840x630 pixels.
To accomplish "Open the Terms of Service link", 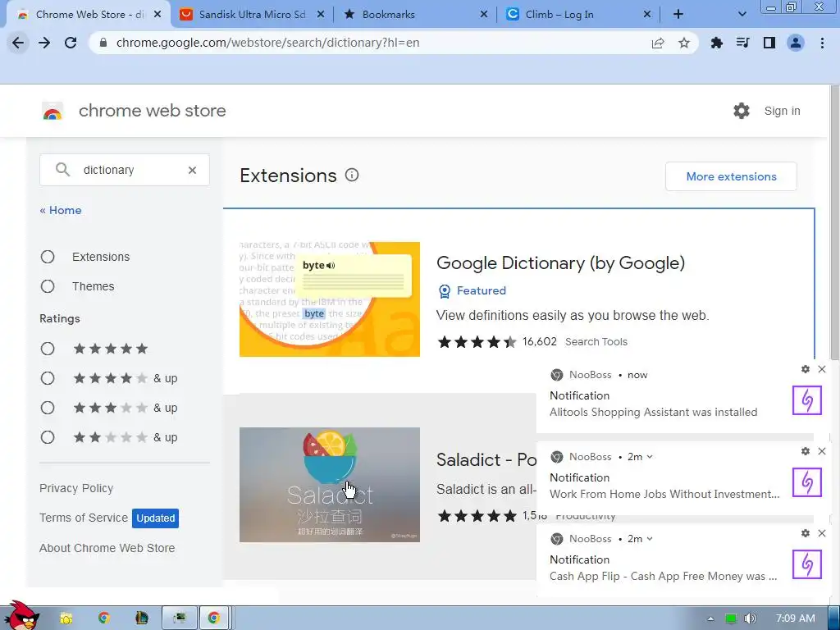I will 84,518.
